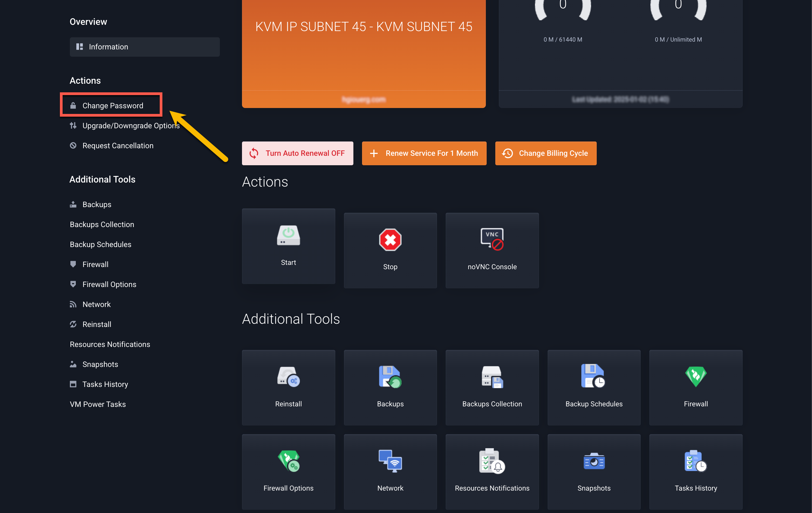This screenshot has width=812, height=513.
Task: Click the Firewall Options tile
Action: point(288,471)
